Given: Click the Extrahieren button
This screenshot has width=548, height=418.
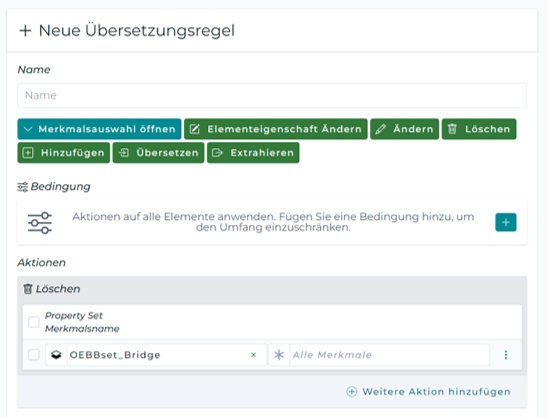Looking at the screenshot, I should point(253,153).
